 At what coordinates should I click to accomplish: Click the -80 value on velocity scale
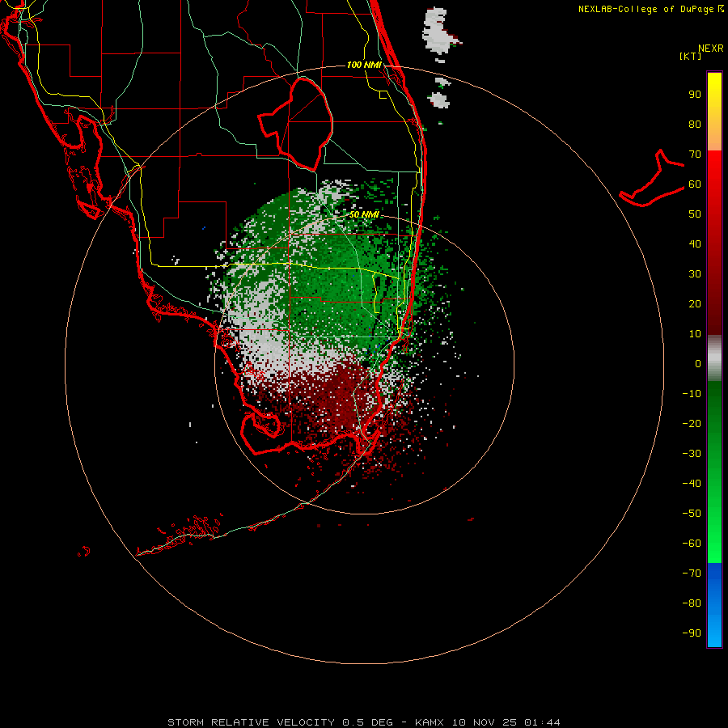point(692,603)
